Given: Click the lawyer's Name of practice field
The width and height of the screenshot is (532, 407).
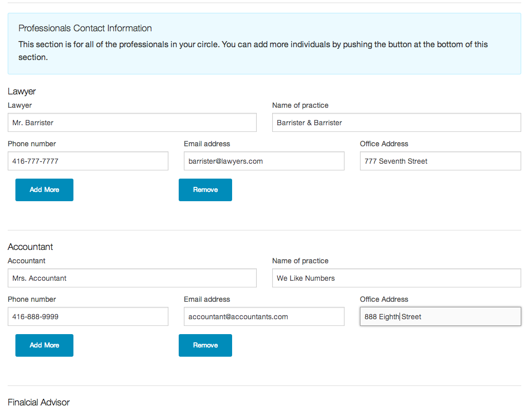Looking at the screenshot, I should pos(395,122).
